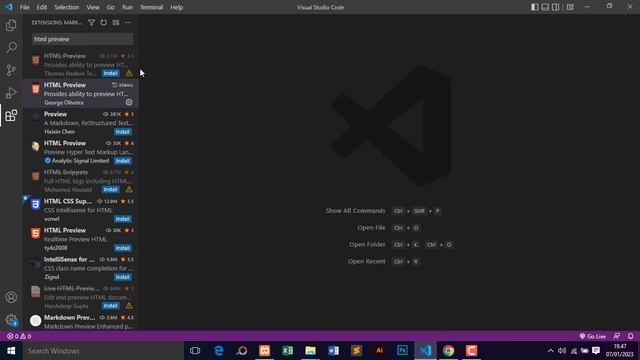Viewport: 640px width, 360px height.
Task: Toggle bottom panel layout icon
Action: click(x=545, y=7)
